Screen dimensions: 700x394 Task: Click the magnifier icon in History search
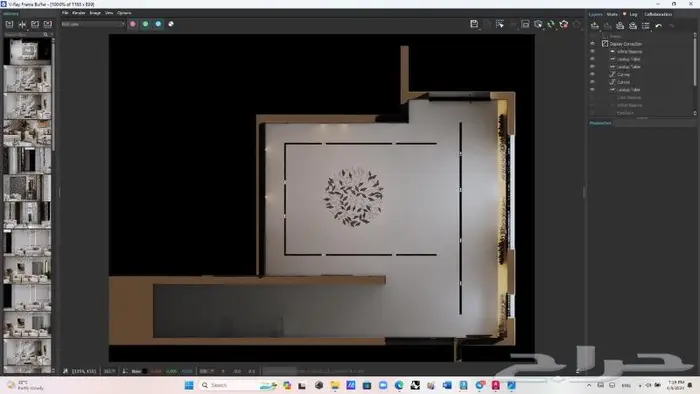click(46, 34)
